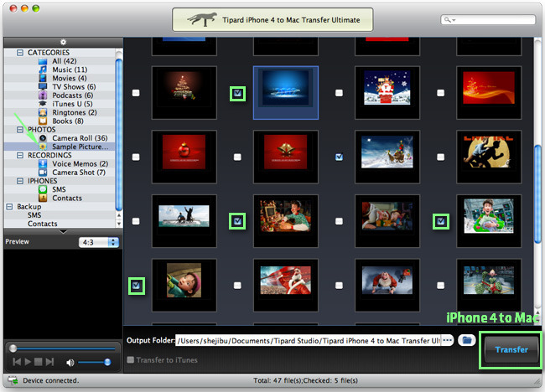Stop the preview playback
Image resolution: width=545 pixels, height=392 pixels.
39,362
